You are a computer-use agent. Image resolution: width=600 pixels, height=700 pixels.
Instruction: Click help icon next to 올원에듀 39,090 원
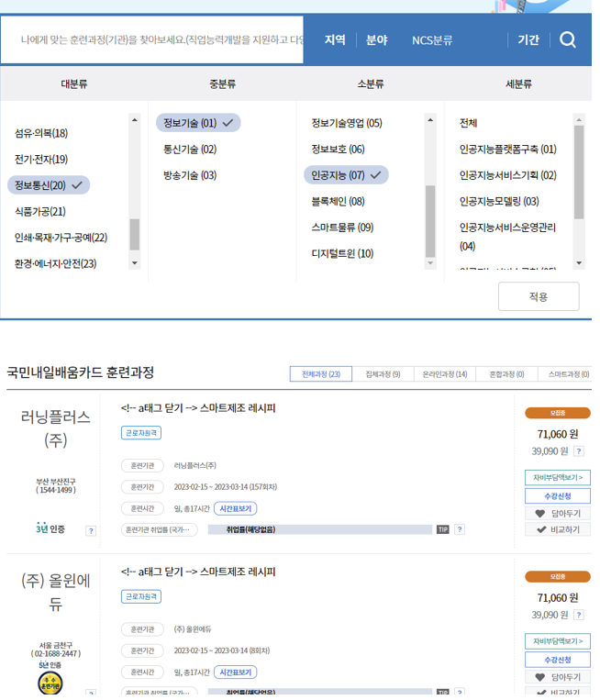click(579, 615)
